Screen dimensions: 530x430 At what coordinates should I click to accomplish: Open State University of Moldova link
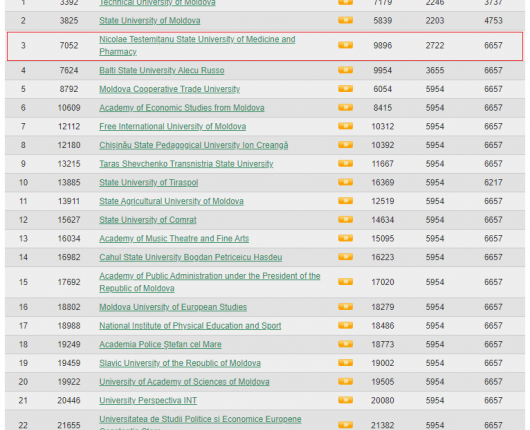point(149,21)
